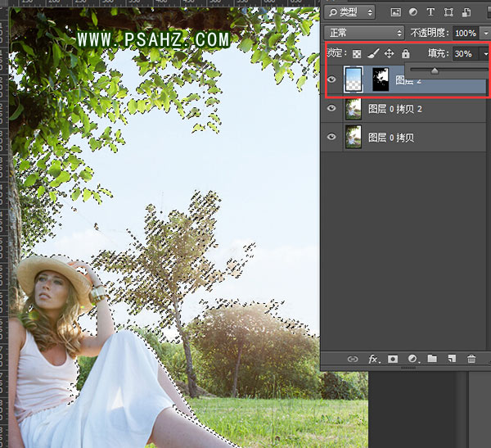Image resolution: width=491 pixels, height=448 pixels.
Task: Click the type layer filter icon
Action: [430, 12]
